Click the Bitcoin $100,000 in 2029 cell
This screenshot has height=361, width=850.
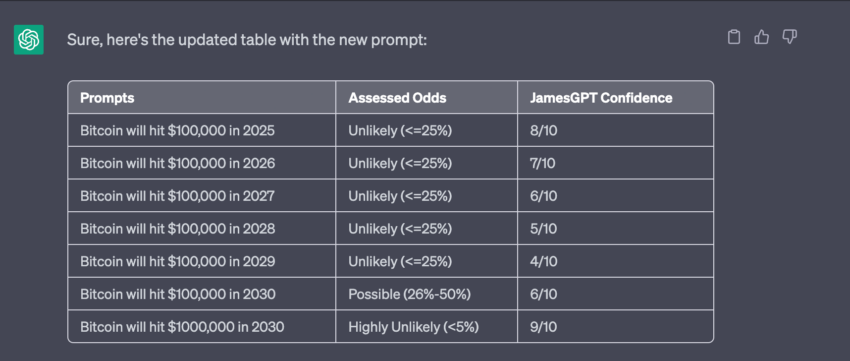202,261
